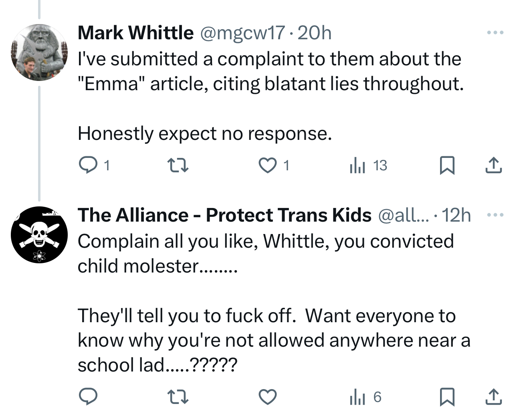Like Mark Whittle's tweet

point(267,165)
